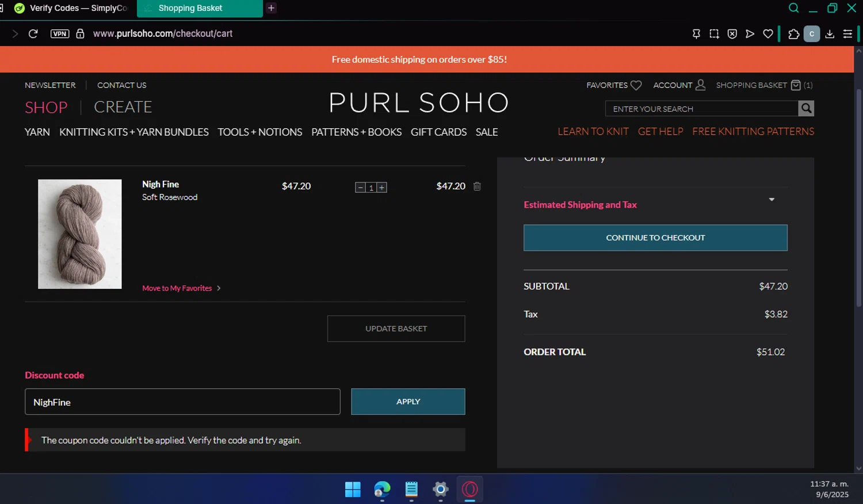Click the ad blocker shield icon
Viewport: 863px width, 504px height.
[732, 34]
